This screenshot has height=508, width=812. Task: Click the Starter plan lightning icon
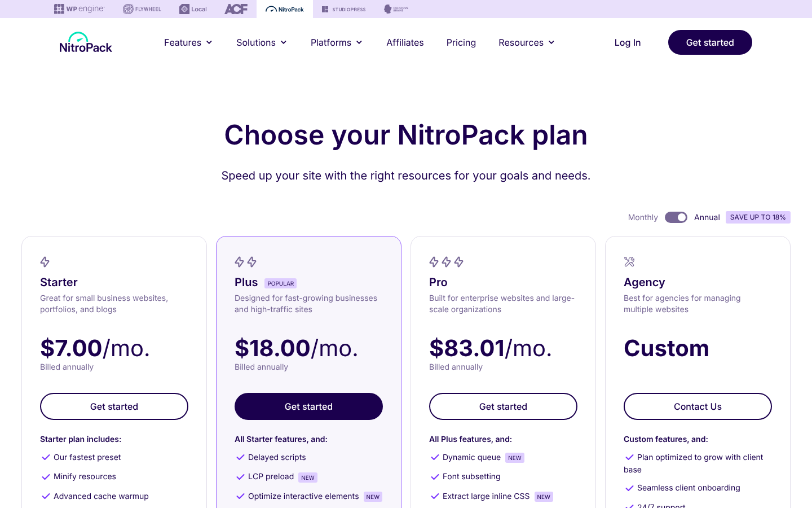click(45, 262)
